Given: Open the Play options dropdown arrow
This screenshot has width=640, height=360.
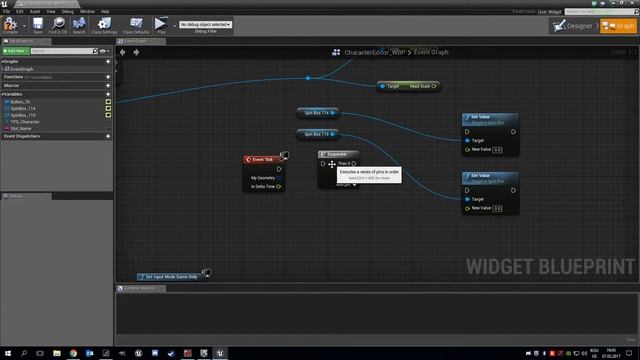Looking at the screenshot, I should 174,26.
